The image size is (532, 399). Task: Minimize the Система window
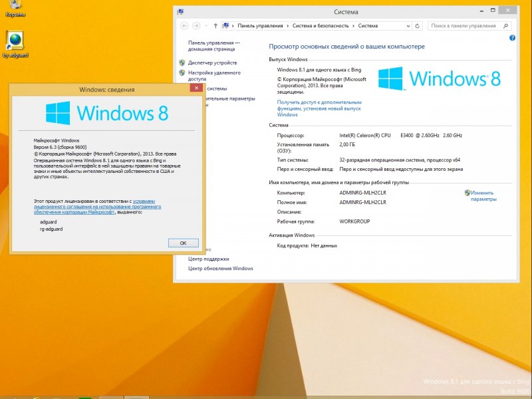pyautogui.click(x=481, y=11)
